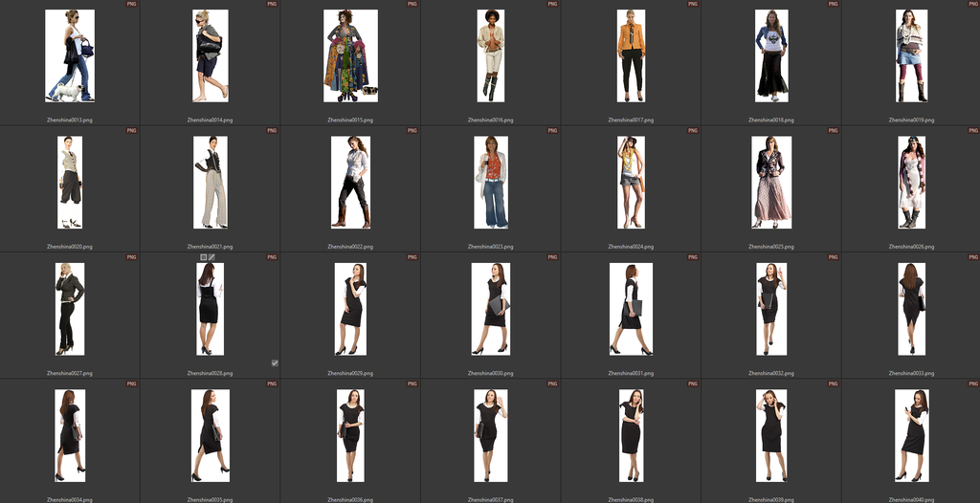
Task: Select the Zhenshina0025 long skirt thumbnail
Action: 770,182
